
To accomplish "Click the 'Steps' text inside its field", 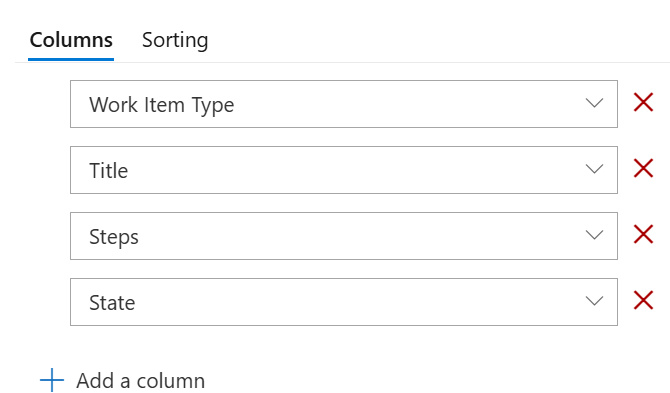I will (x=114, y=237).
